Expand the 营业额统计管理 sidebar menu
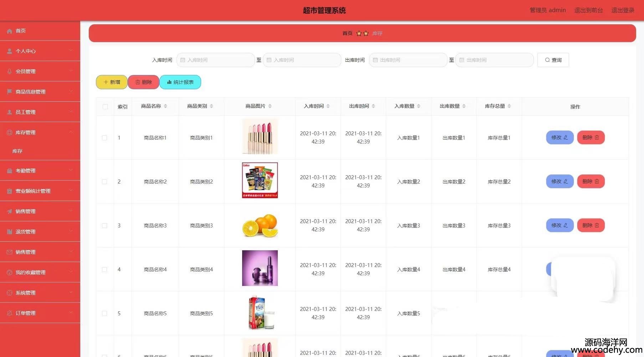This screenshot has height=357, width=644. 40,191
